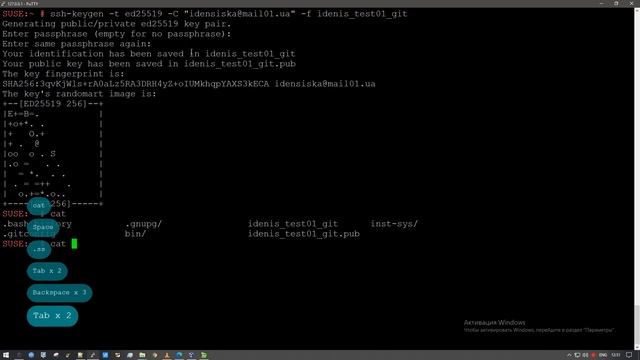Click 'Generating public/private ed25519 key pair.' line
Image resolution: width=640 pixels, height=360 pixels.
click(117, 24)
